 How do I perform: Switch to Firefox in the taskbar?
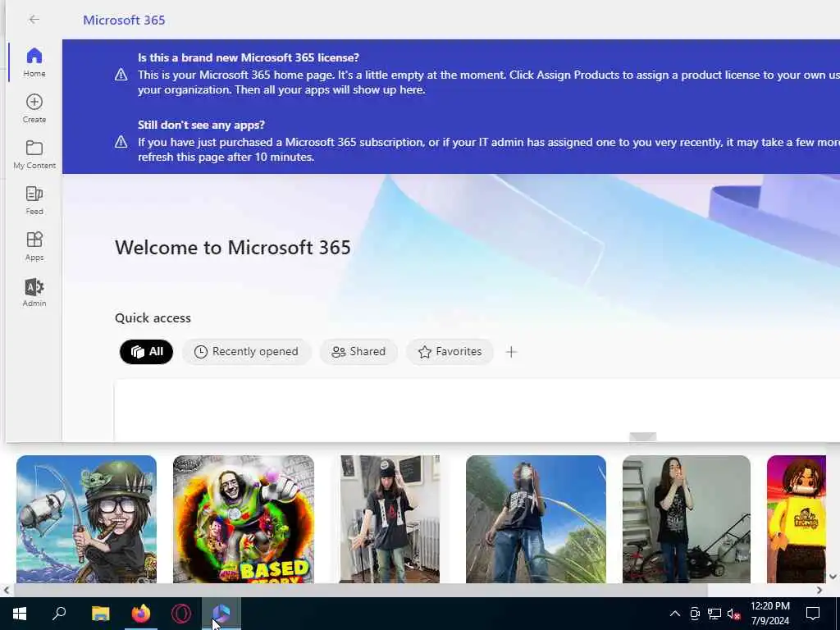pyautogui.click(x=141, y=614)
